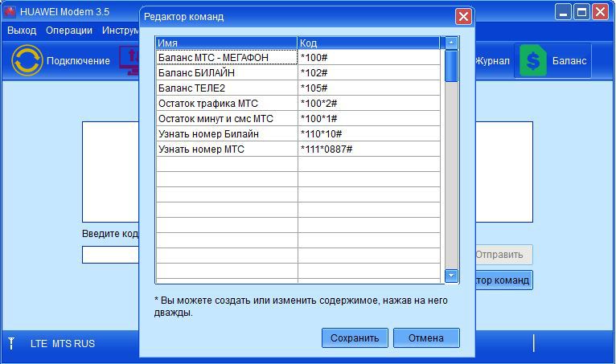Click the *100# code cell
Viewport: 616px width, 364px height.
coord(369,57)
